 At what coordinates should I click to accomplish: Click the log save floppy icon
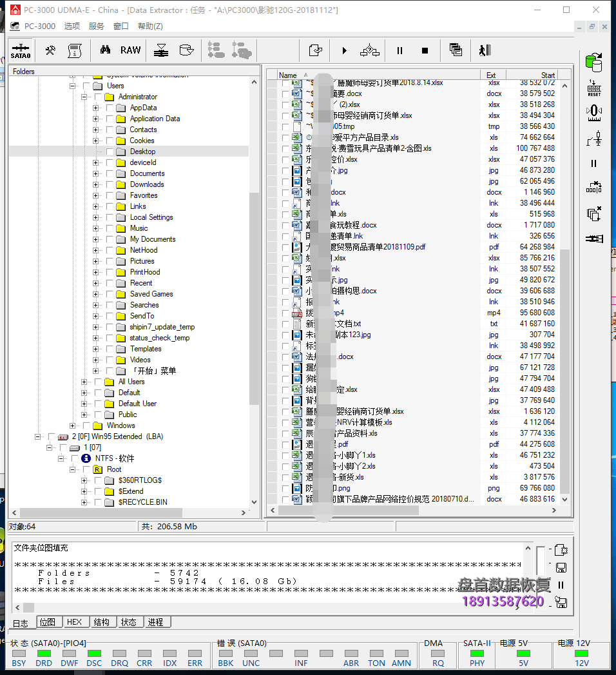pos(561,568)
